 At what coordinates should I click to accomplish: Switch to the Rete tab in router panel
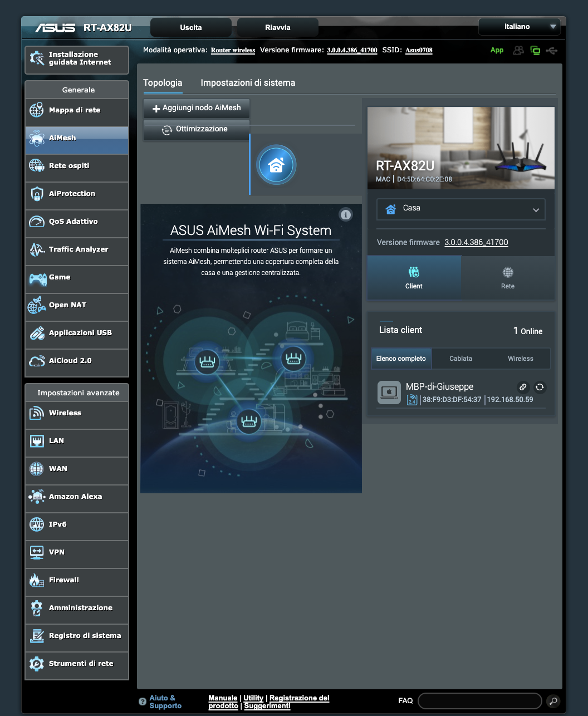pyautogui.click(x=508, y=278)
